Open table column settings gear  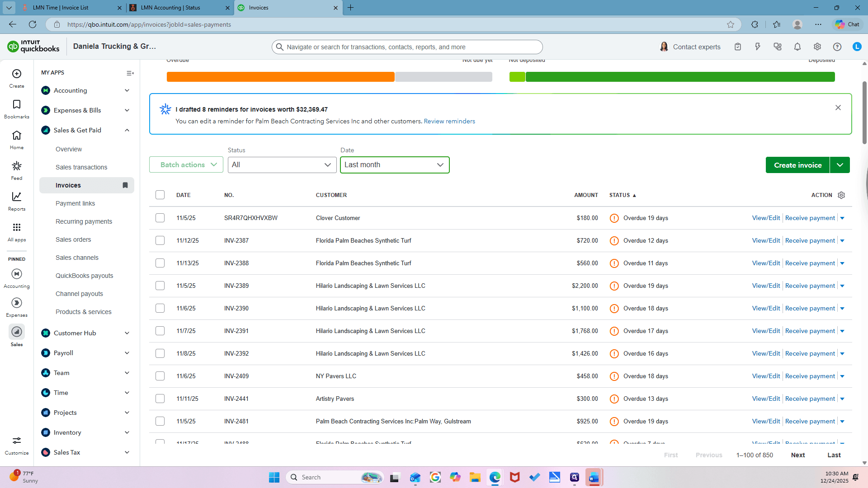pos(841,195)
